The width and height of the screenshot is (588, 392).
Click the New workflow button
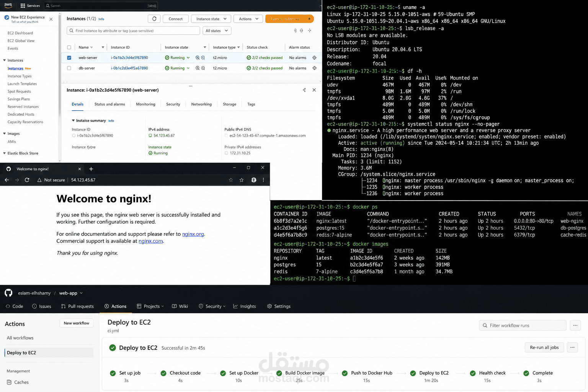point(77,323)
